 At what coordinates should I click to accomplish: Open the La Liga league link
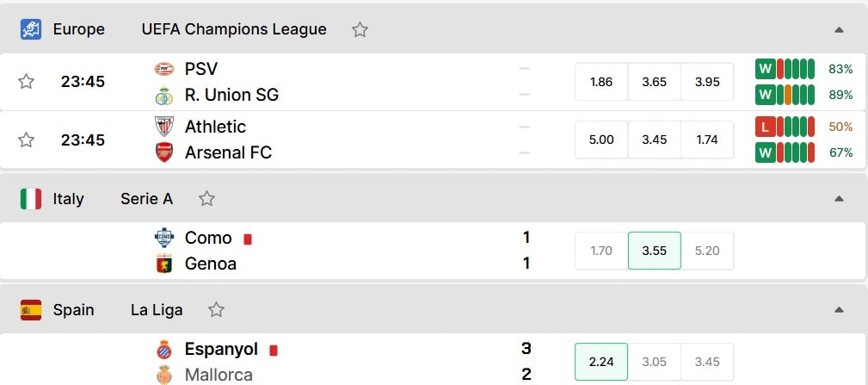157,310
